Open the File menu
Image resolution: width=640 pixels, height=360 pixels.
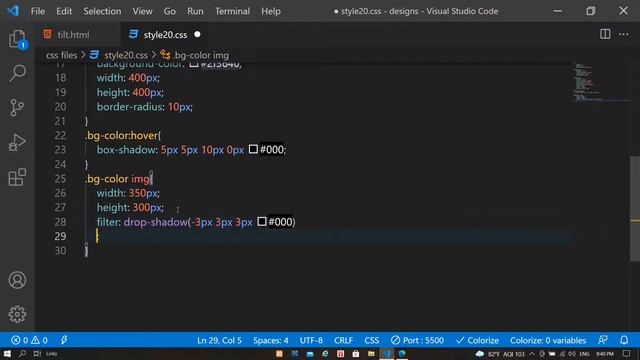pyautogui.click(x=38, y=11)
